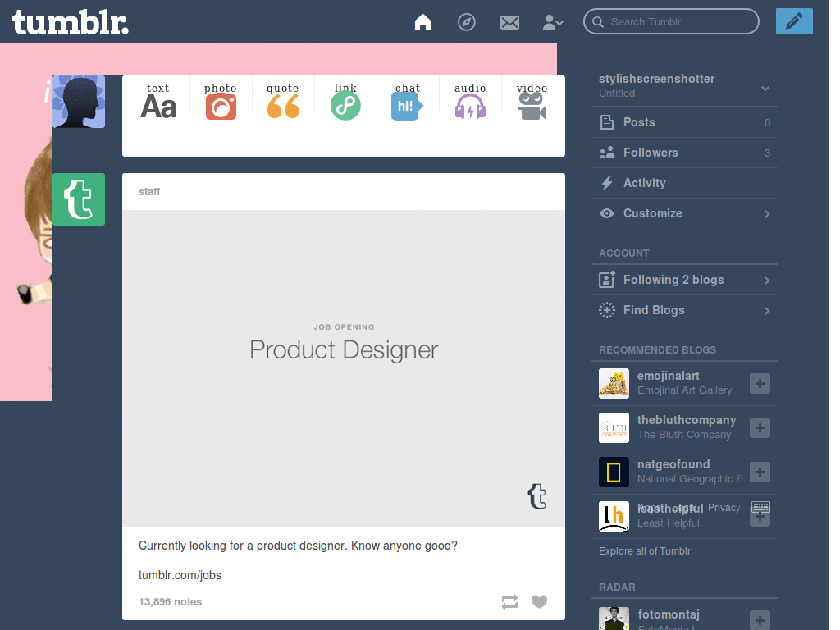Open the Least Helpful blog description
Screen dimensions: 840x630
coord(668,523)
